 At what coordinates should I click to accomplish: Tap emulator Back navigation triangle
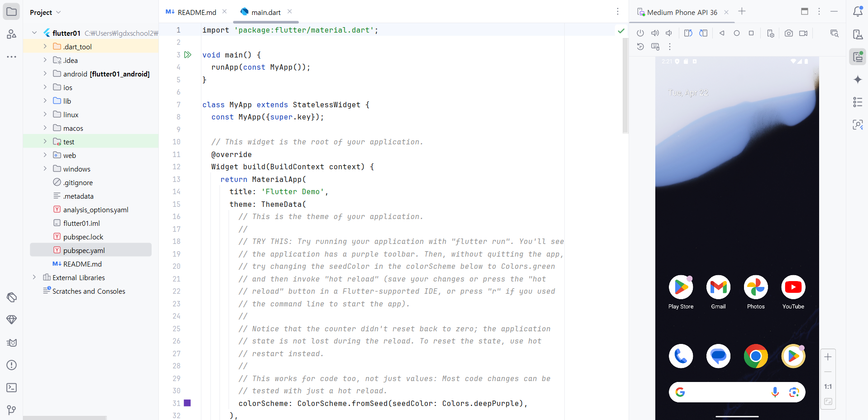pos(722,33)
